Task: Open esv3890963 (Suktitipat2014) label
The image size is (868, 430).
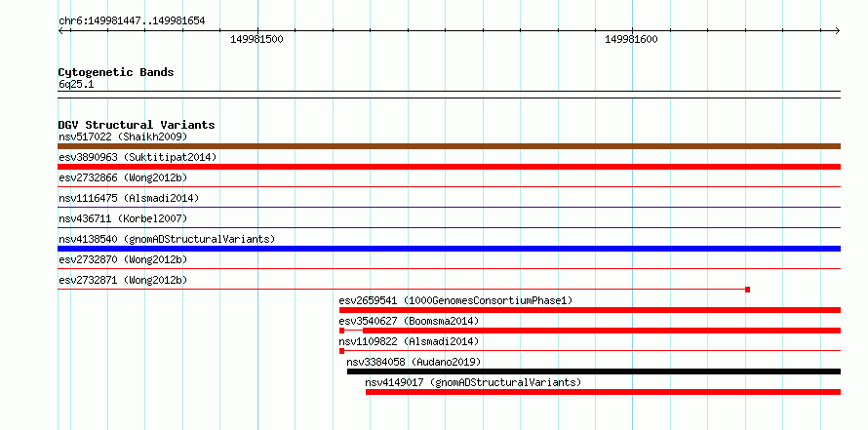Action: (138, 157)
